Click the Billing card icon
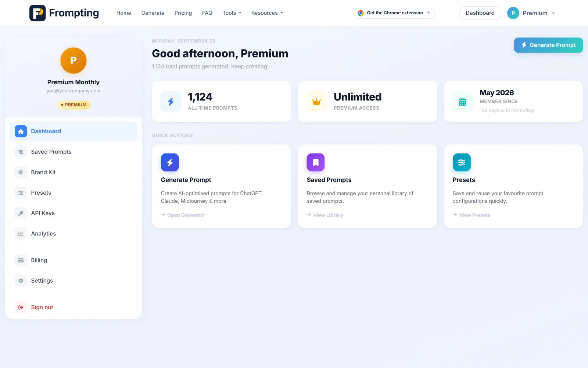This screenshot has width=588, height=368. [x=21, y=260]
